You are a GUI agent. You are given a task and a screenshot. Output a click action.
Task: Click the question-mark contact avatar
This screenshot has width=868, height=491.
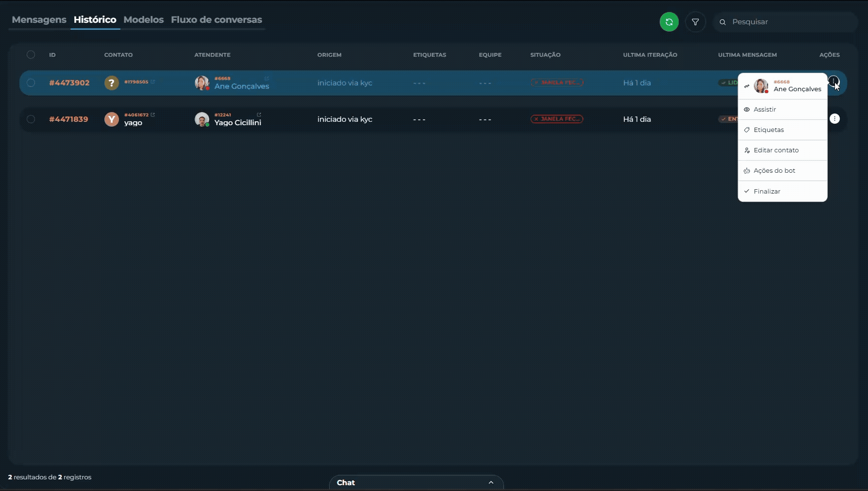[112, 83]
